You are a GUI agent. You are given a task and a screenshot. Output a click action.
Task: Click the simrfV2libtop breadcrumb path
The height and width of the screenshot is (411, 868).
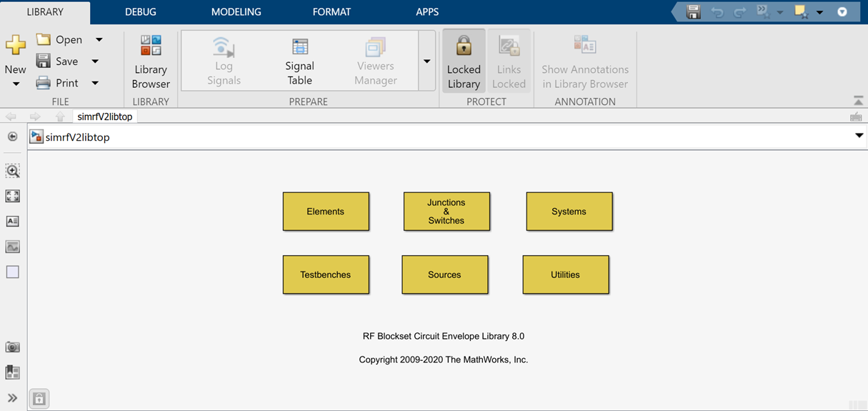click(77, 137)
